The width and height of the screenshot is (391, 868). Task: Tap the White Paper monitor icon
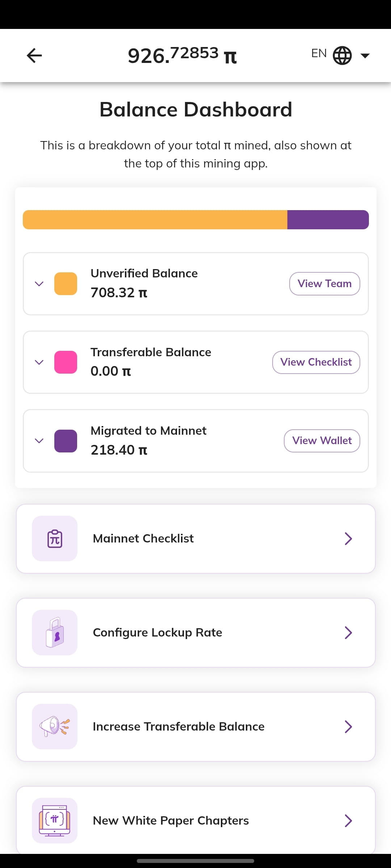[x=55, y=821]
